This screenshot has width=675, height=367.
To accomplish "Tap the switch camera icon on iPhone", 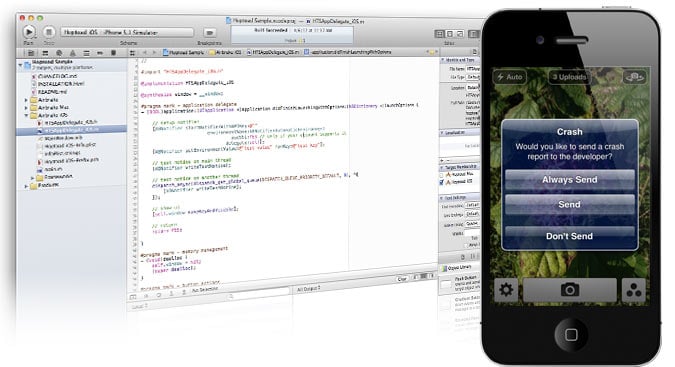I will (x=634, y=77).
